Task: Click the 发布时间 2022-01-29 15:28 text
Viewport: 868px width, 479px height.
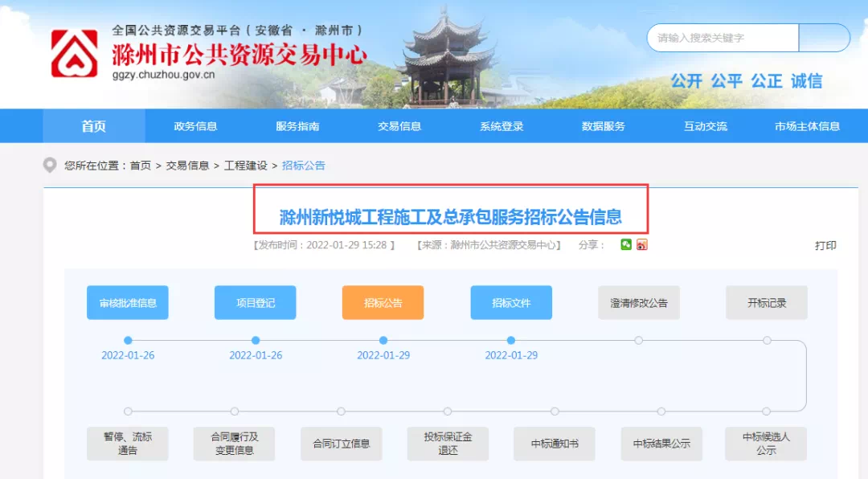Action: coord(324,245)
